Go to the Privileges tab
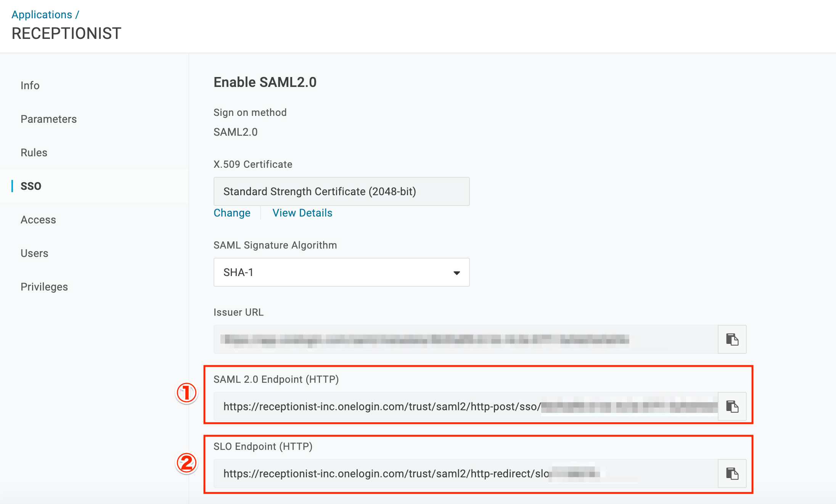Screen dimensions: 836x504 tap(44, 287)
